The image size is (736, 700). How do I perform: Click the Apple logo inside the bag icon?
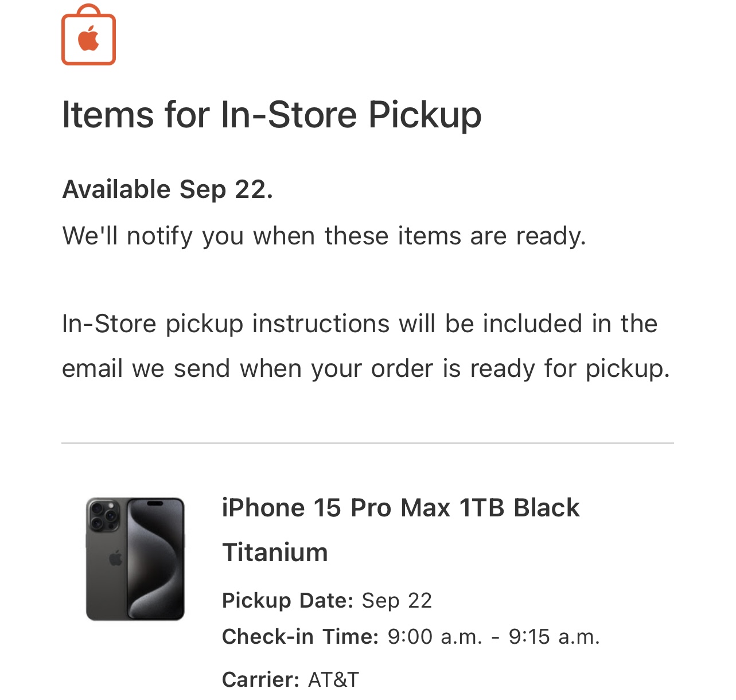89,38
